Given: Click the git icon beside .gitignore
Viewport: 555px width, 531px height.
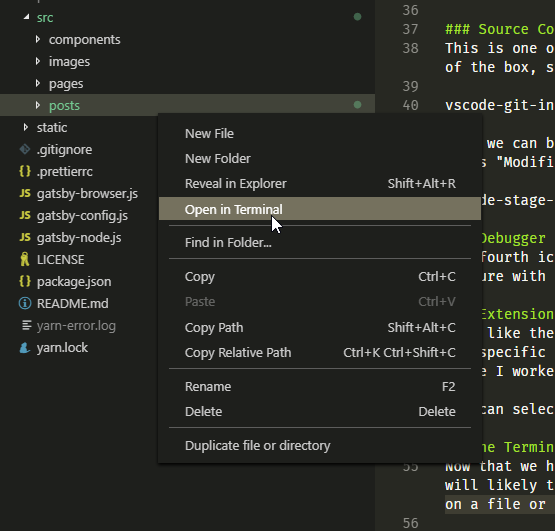Looking at the screenshot, I should coord(25,149).
